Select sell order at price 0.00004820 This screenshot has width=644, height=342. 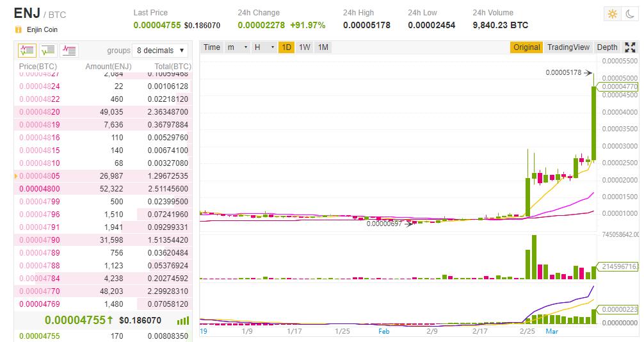103,112
